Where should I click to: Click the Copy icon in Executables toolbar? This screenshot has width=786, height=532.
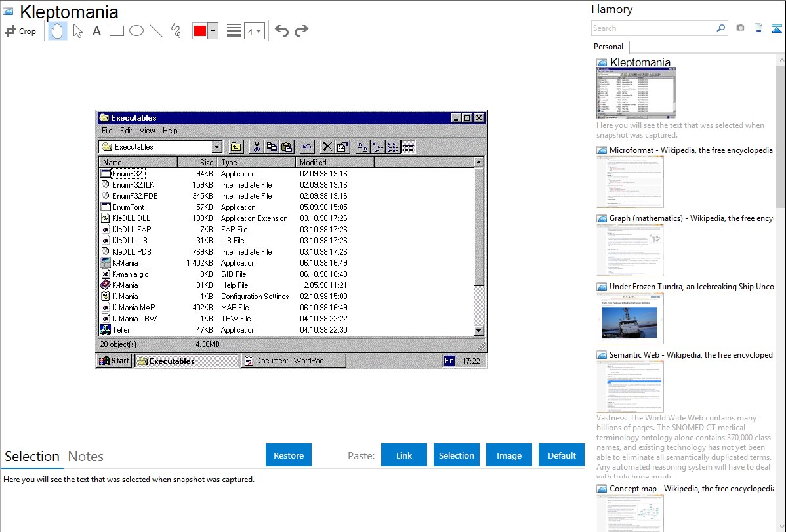[x=272, y=147]
